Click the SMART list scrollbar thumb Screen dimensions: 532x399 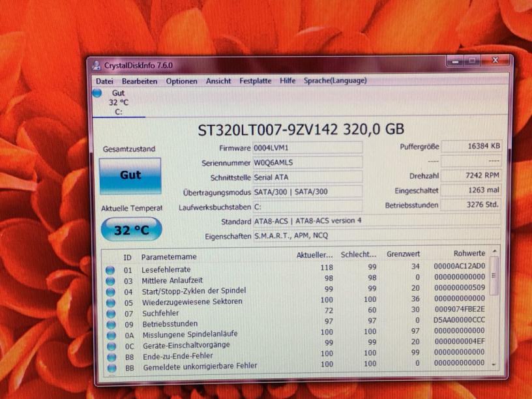point(494,276)
